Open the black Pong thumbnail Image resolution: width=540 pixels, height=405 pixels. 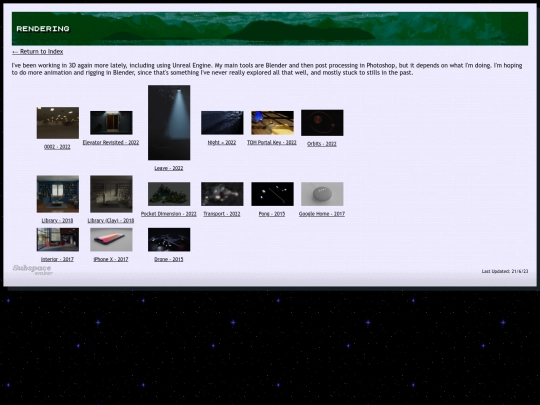coord(272,194)
